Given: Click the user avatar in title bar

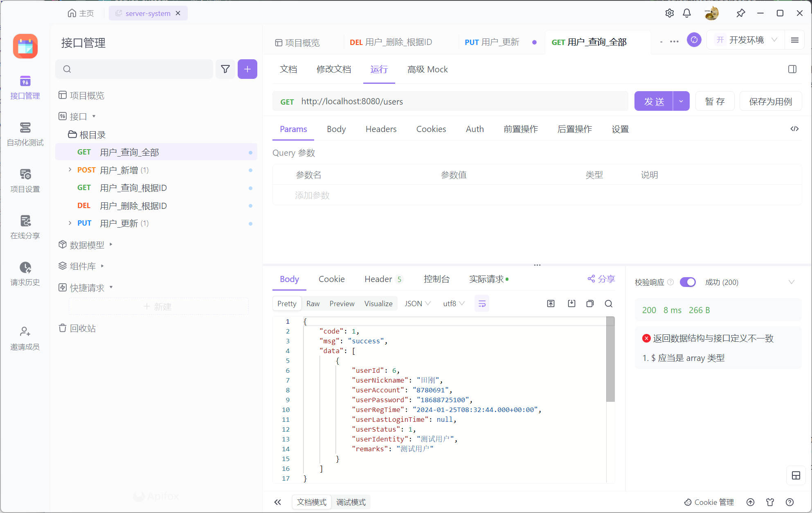Looking at the screenshot, I should pyautogui.click(x=712, y=13).
